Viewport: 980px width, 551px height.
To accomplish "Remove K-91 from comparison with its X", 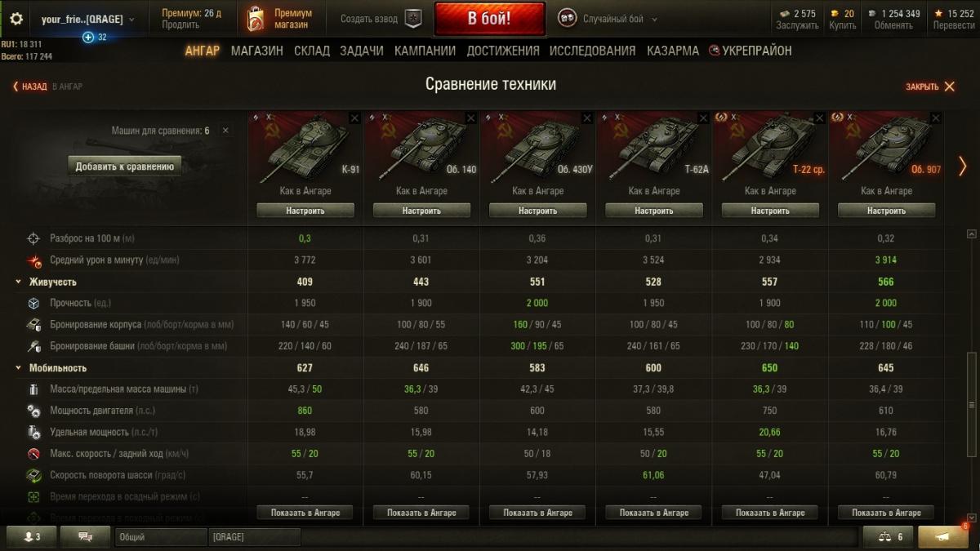I will tap(354, 118).
